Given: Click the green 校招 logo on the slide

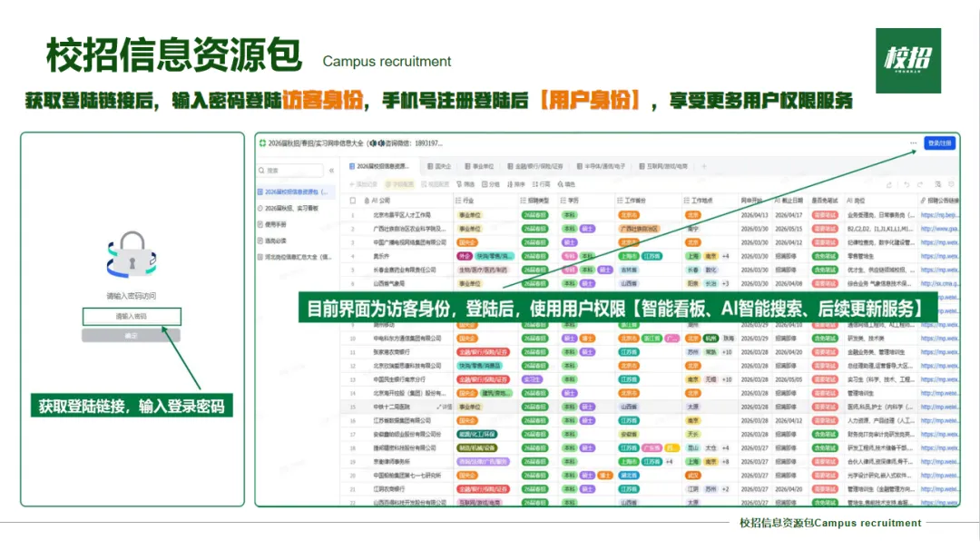Looking at the screenshot, I should tap(908, 61).
